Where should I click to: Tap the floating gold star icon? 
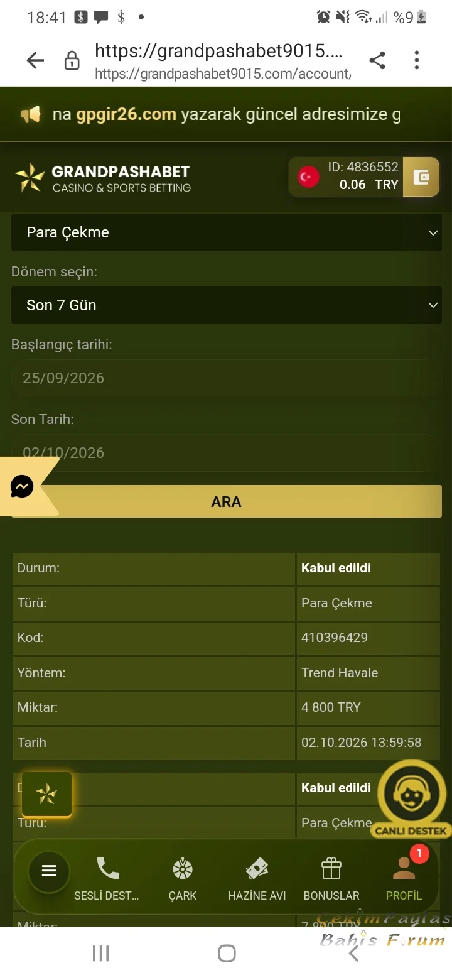click(46, 794)
